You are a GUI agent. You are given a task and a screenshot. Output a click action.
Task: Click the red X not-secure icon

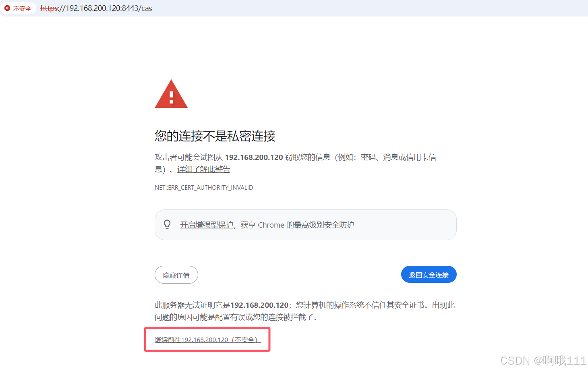[7, 8]
